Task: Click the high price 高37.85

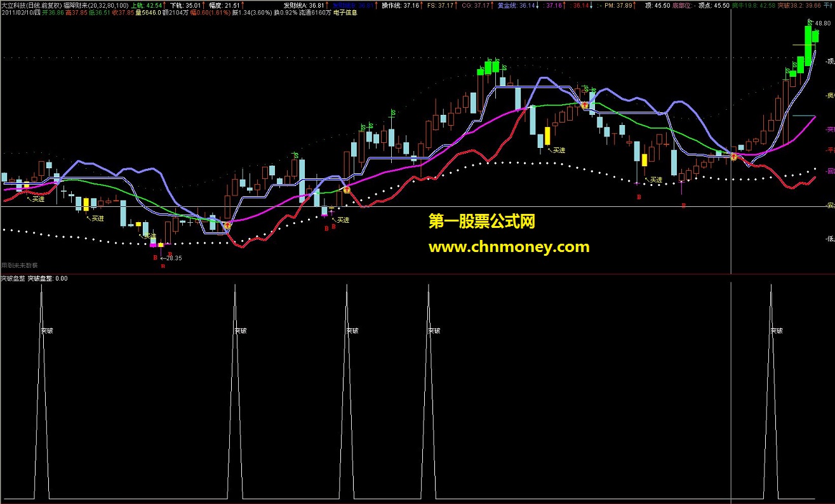Action: tap(77, 13)
